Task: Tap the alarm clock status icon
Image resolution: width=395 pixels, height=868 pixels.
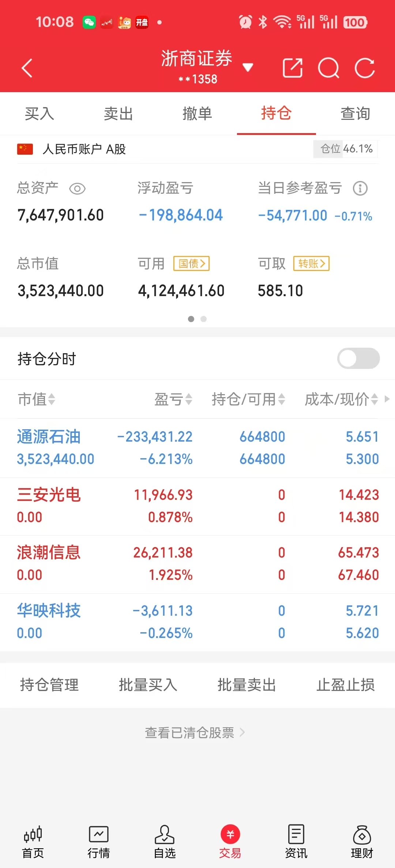Action: (x=245, y=22)
